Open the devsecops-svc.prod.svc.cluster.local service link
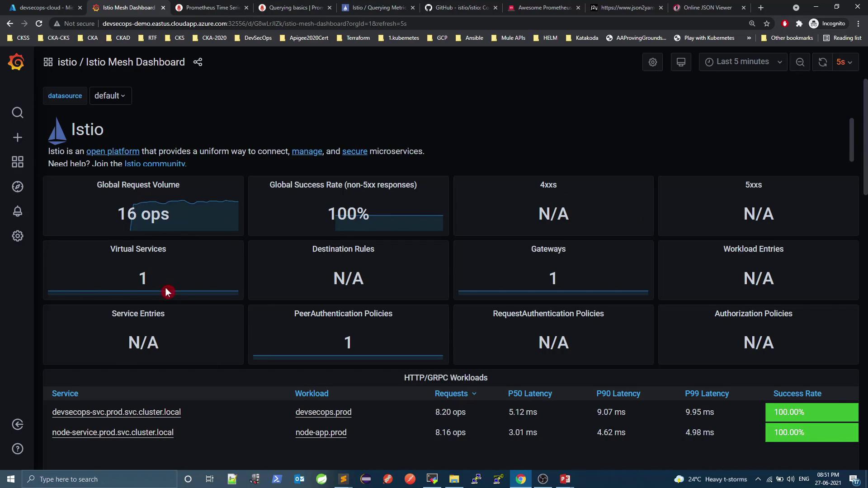The image size is (868, 488). click(116, 412)
